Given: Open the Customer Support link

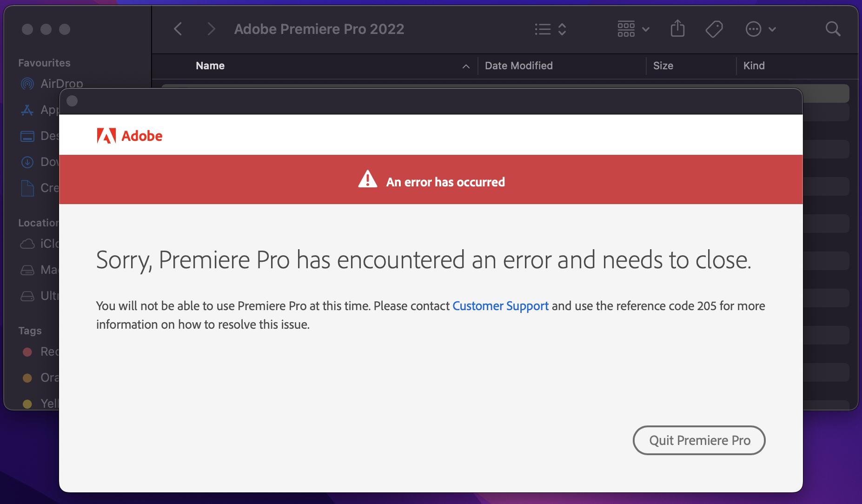Looking at the screenshot, I should [500, 306].
